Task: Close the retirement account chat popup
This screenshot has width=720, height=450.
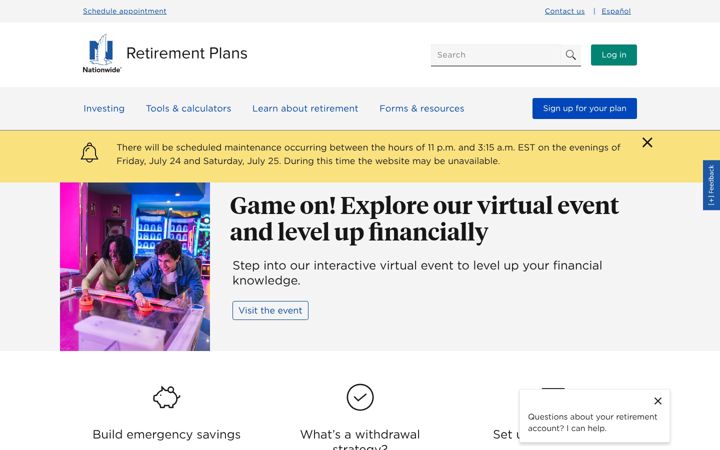Action: click(x=658, y=401)
